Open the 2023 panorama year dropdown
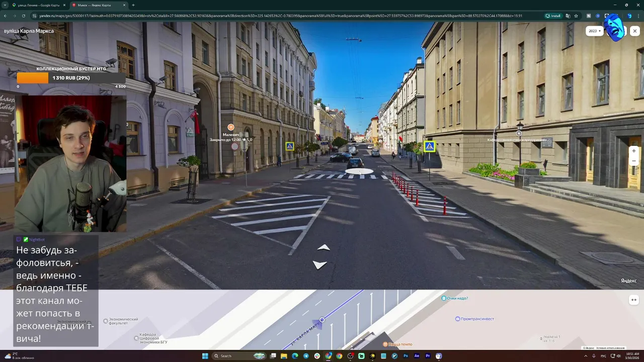The width and height of the screenshot is (644, 362). tap(595, 31)
